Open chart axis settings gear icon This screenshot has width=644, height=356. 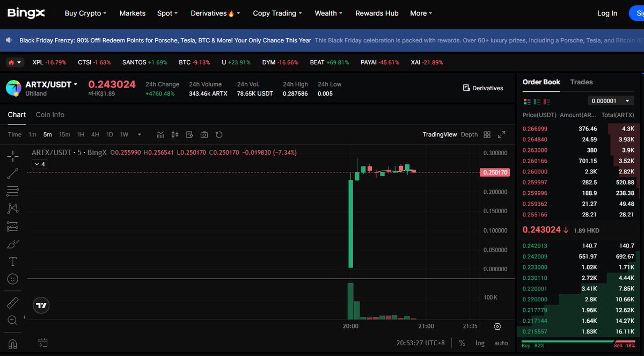[497, 326]
